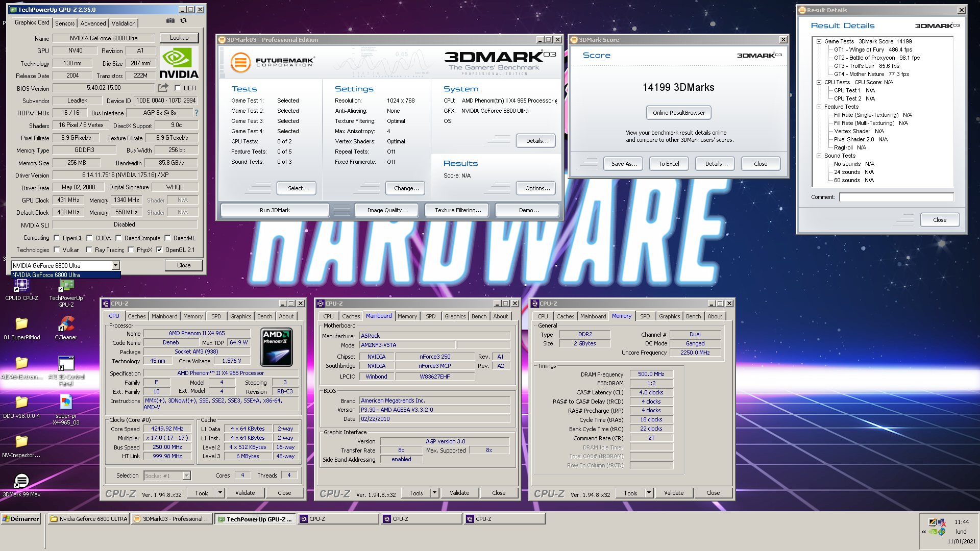980x551 pixels.
Task: Toggle the CUDA checkbox
Action: pyautogui.click(x=89, y=238)
